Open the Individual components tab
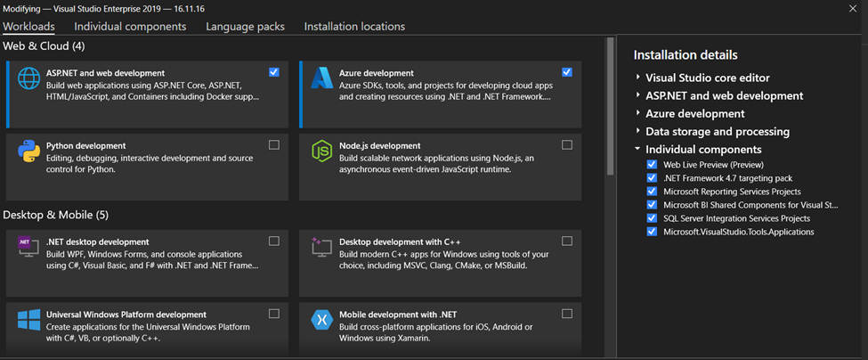 pos(130,26)
